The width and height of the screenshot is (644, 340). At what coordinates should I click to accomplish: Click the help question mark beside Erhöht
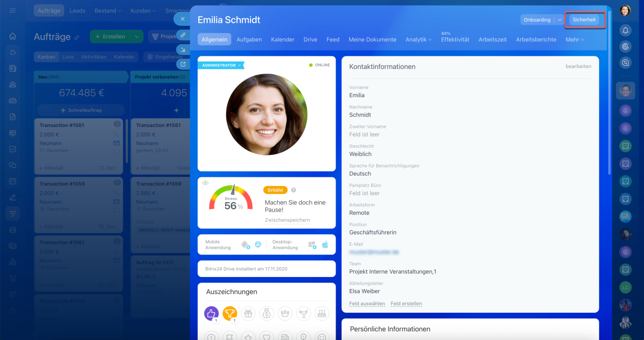pyautogui.click(x=293, y=190)
